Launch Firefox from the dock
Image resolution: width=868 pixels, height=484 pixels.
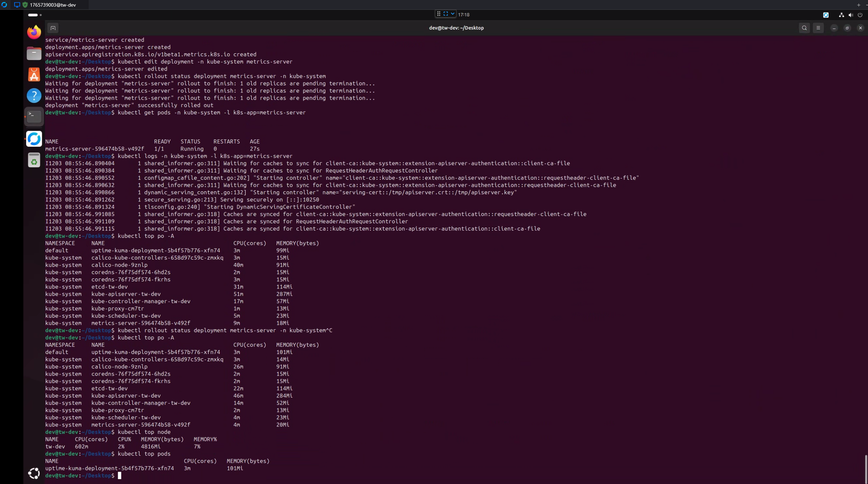click(x=34, y=32)
